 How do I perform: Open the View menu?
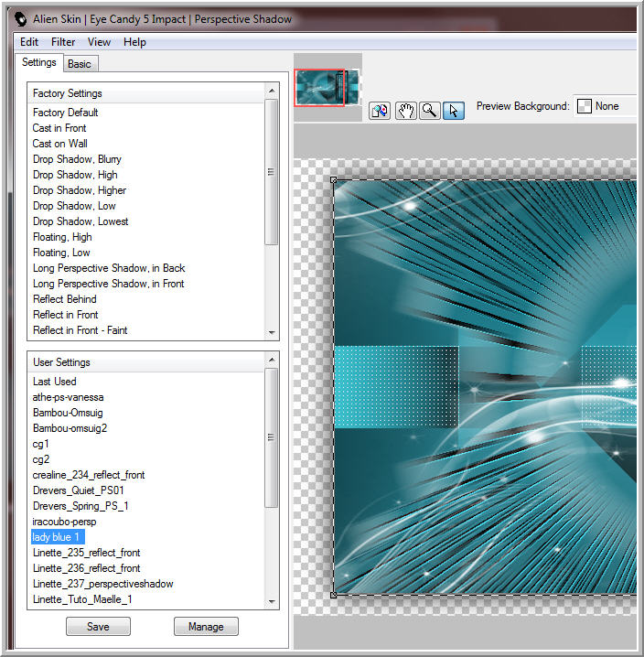99,42
